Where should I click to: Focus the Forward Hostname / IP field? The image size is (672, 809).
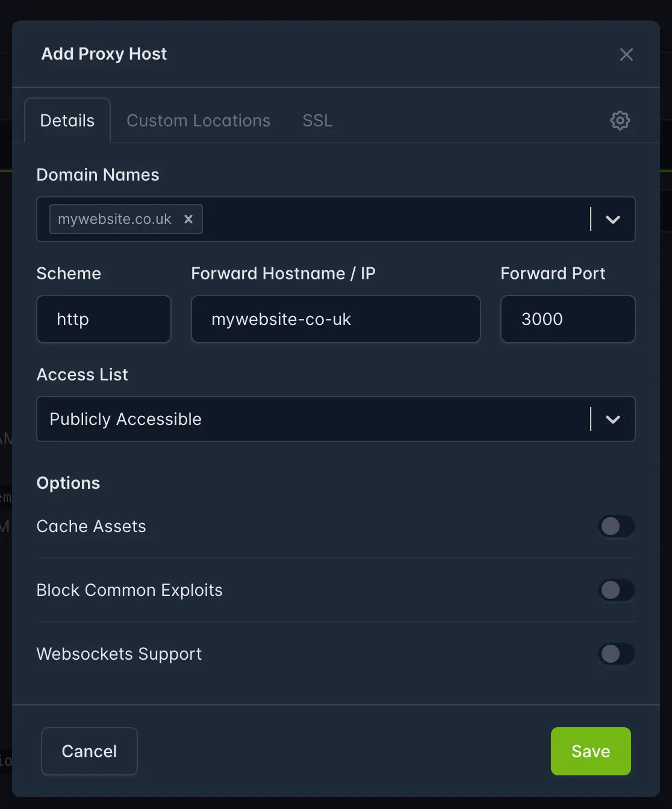pyautogui.click(x=335, y=319)
